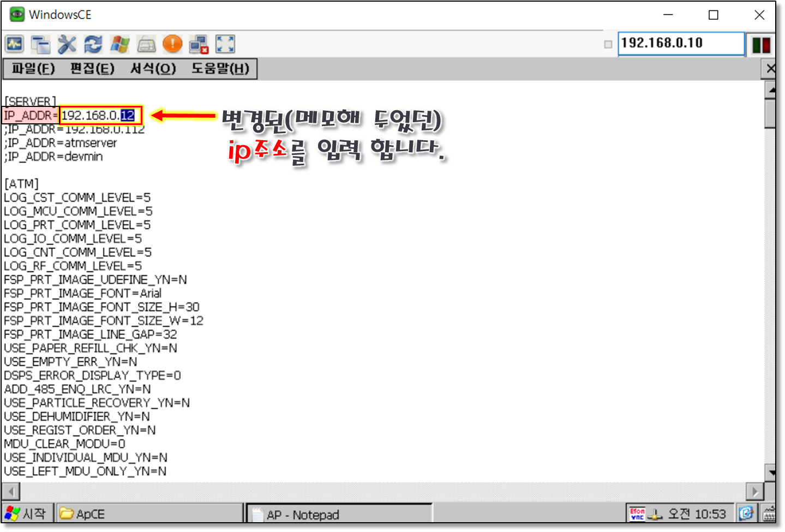Open the 편집(E) menu

point(92,69)
